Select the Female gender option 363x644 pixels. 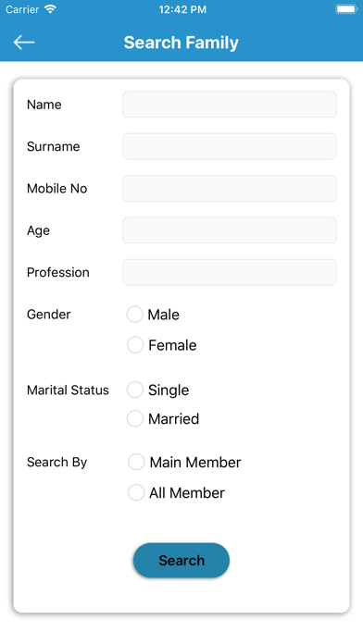(x=135, y=344)
